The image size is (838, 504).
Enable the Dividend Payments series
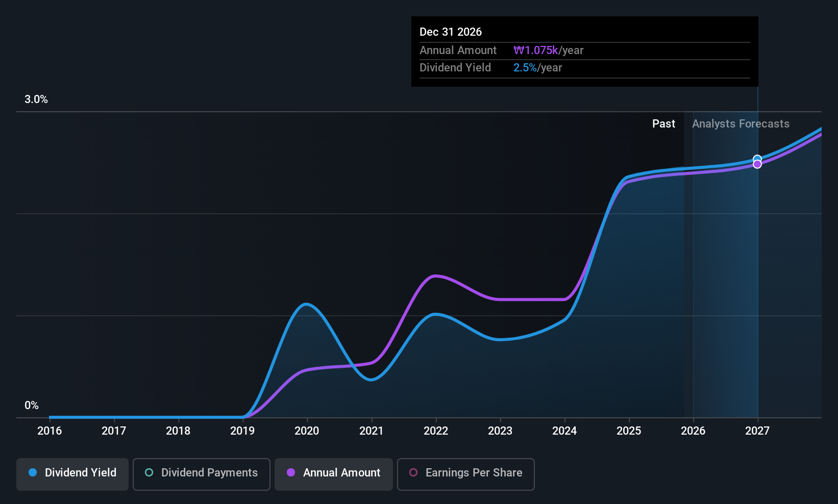click(201, 473)
